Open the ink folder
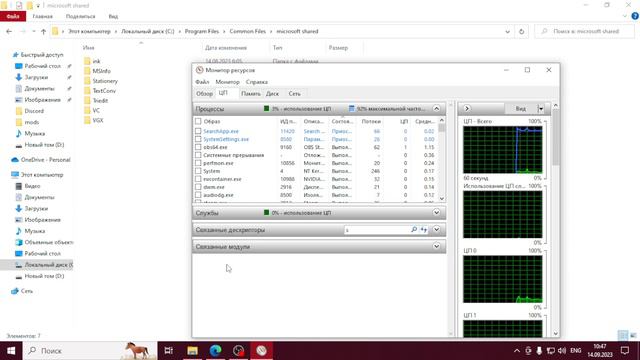Image resolution: width=640 pixels, height=360 pixels. (x=96, y=61)
